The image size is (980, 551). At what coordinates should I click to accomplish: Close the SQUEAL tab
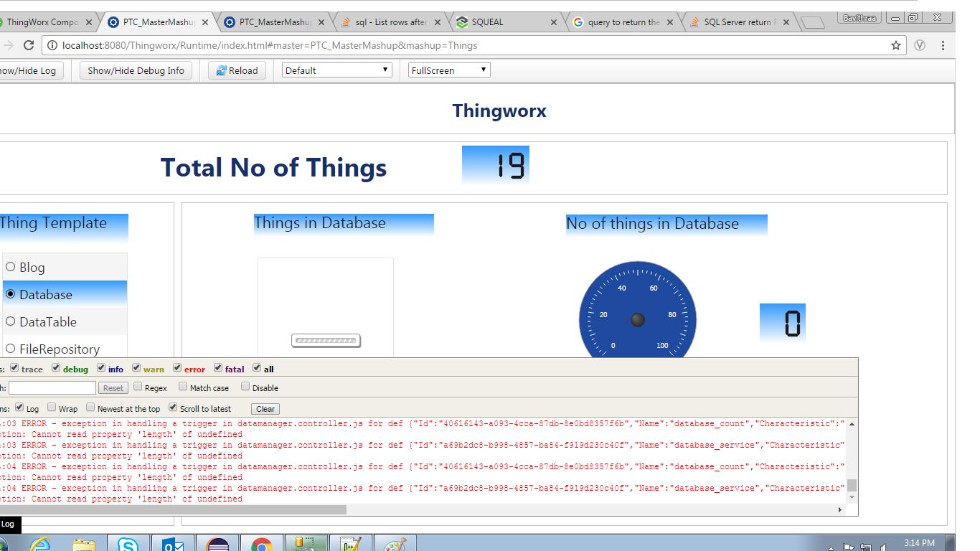(553, 22)
